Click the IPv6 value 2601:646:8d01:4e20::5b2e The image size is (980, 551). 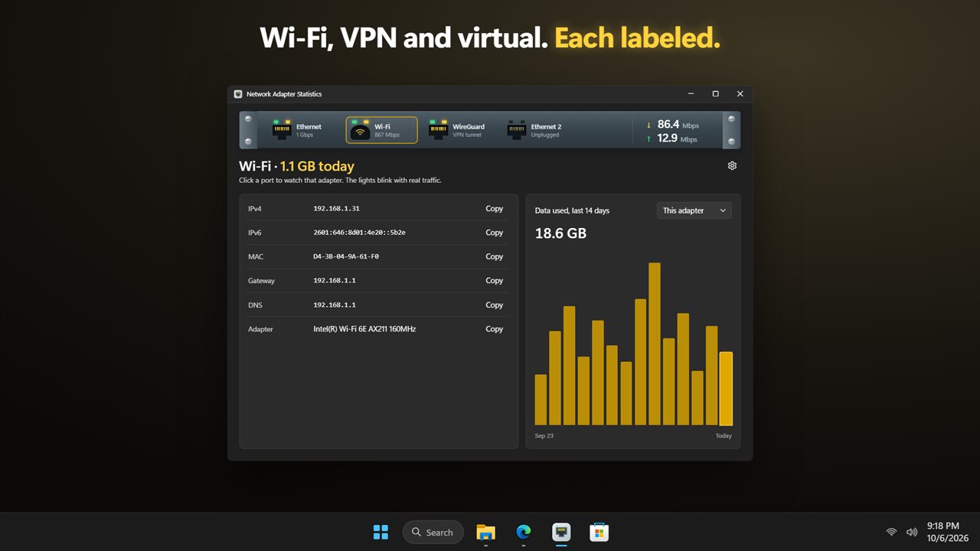coord(360,233)
